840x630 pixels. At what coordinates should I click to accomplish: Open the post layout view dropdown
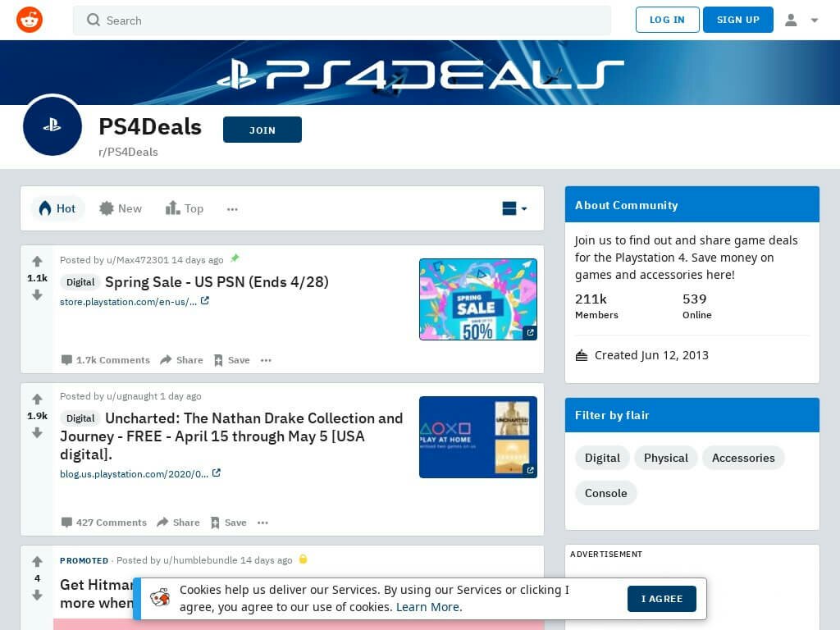[x=515, y=208]
